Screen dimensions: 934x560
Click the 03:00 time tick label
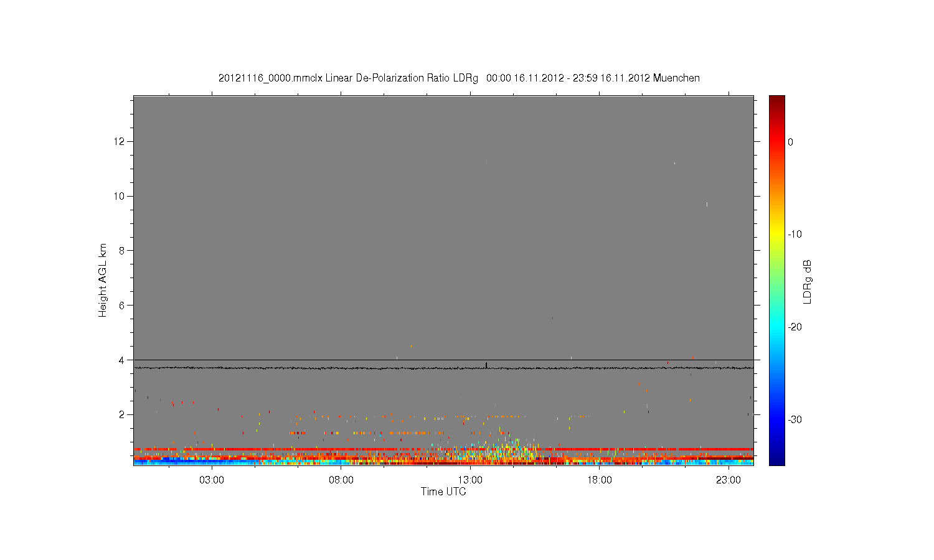[x=212, y=480]
